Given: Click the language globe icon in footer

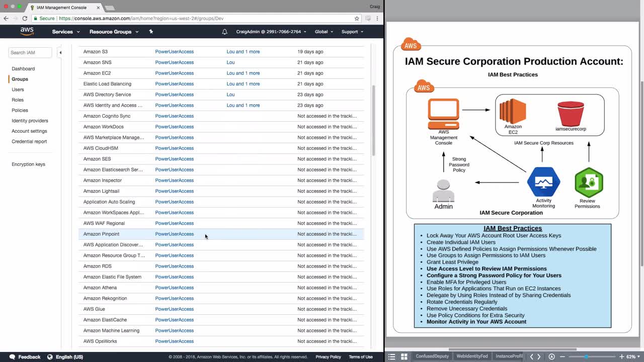Looking at the screenshot, I should (x=50, y=357).
